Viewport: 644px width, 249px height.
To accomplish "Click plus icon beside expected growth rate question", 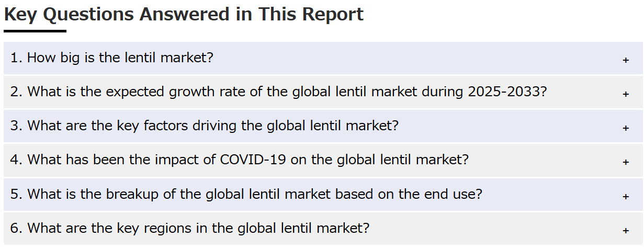I will pos(626,94).
